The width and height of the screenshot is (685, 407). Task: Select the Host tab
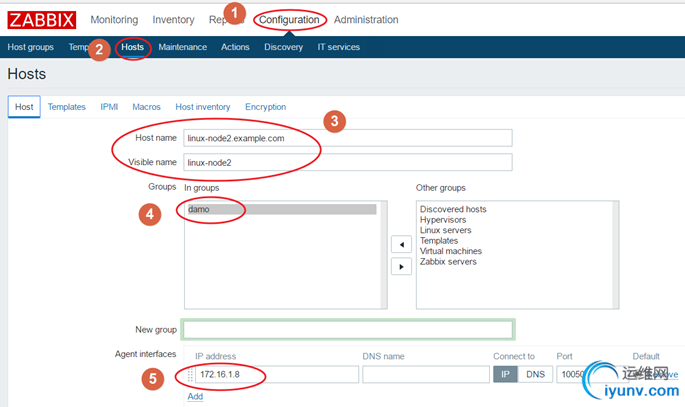click(24, 107)
